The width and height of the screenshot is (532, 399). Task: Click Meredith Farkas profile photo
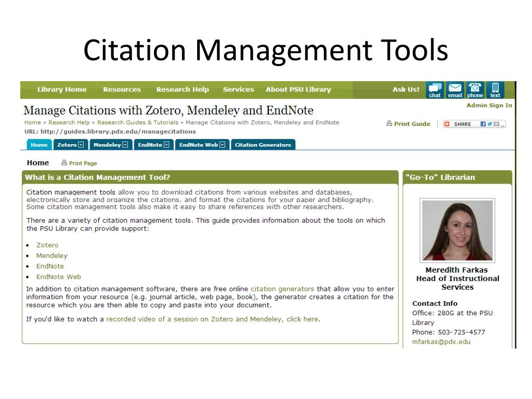[457, 230]
